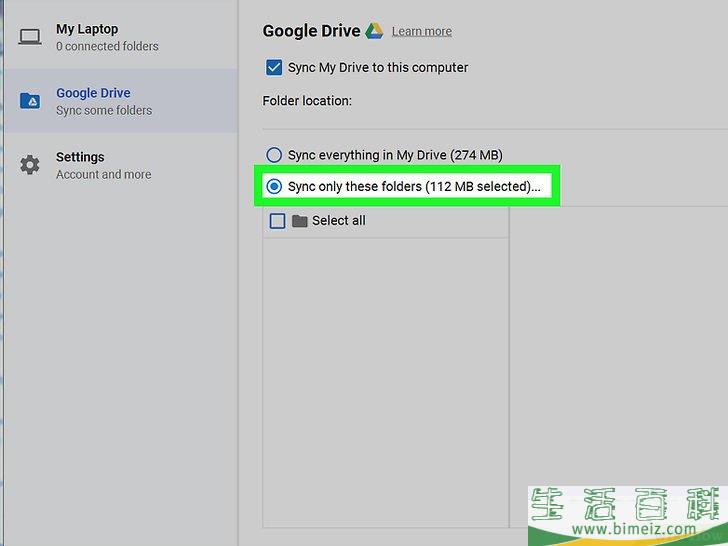Click the 'Google Drive' heading text
728x546 pixels.
pyautogui.click(x=311, y=31)
